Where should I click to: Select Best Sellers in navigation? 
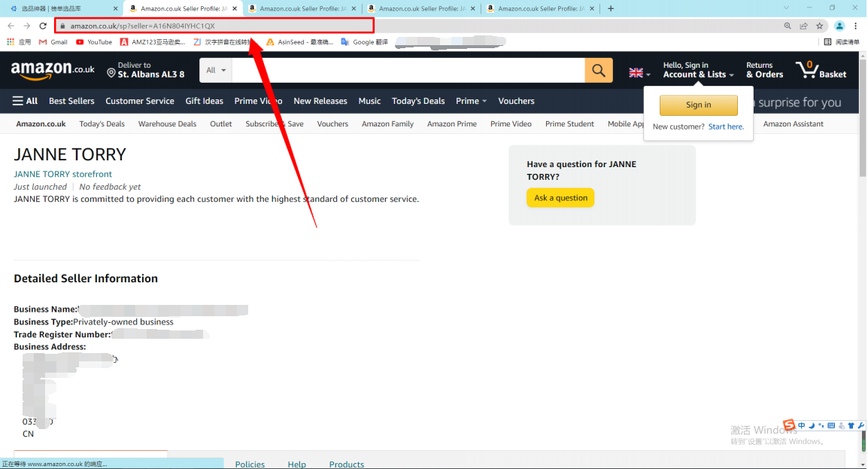71,101
